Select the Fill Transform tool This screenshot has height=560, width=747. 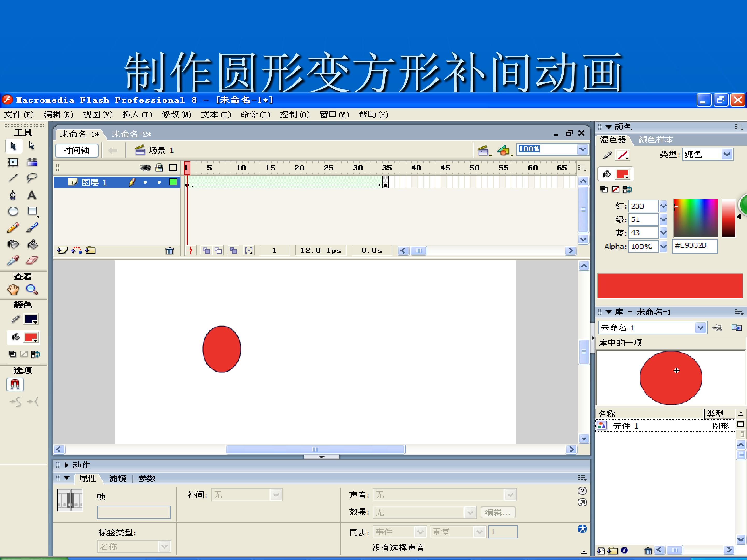click(32, 162)
